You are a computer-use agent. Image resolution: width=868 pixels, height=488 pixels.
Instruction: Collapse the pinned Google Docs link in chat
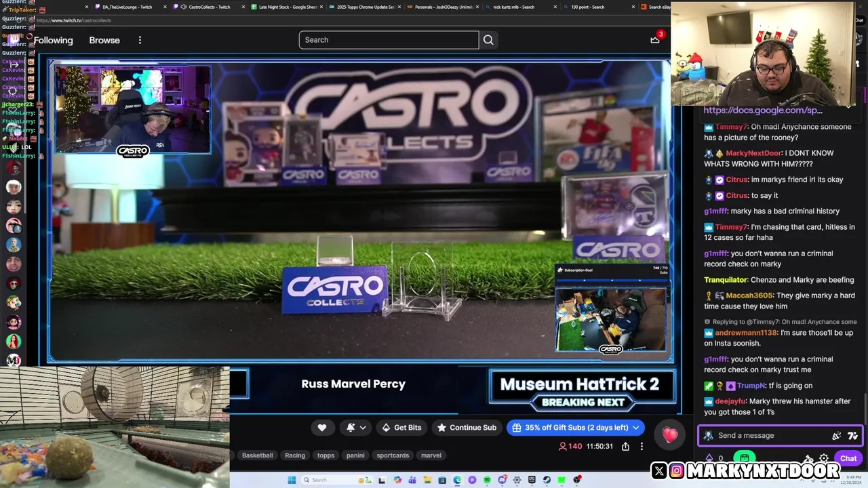[x=849, y=106]
